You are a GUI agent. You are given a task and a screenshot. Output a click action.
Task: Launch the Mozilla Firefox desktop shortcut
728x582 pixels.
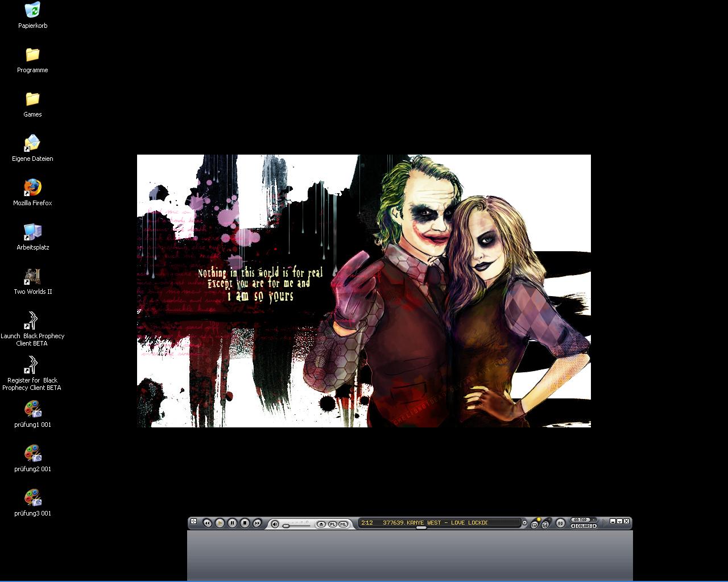click(32, 193)
